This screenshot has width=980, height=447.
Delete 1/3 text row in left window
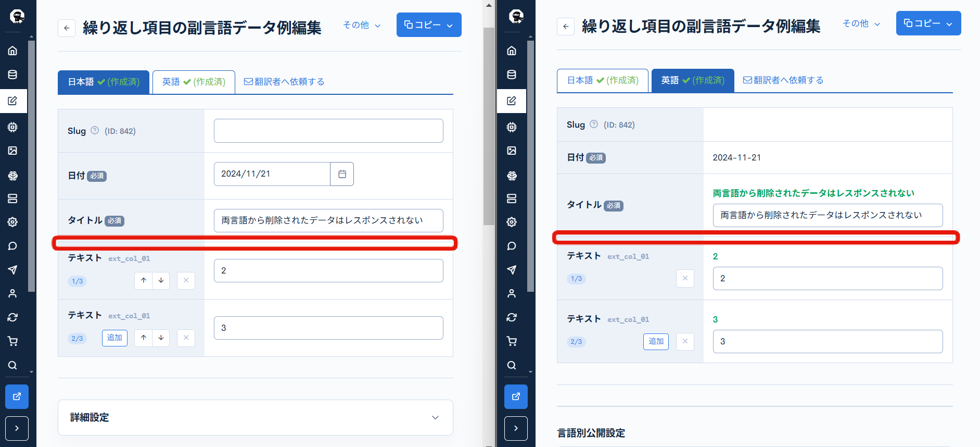186,280
